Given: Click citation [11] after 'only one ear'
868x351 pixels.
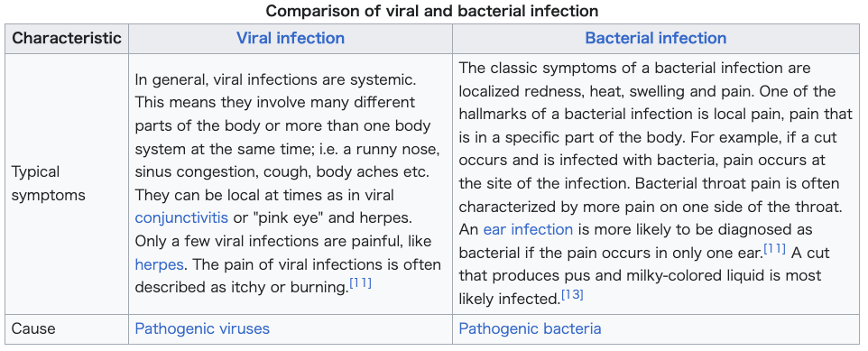Looking at the screenshot, I should [774, 249].
